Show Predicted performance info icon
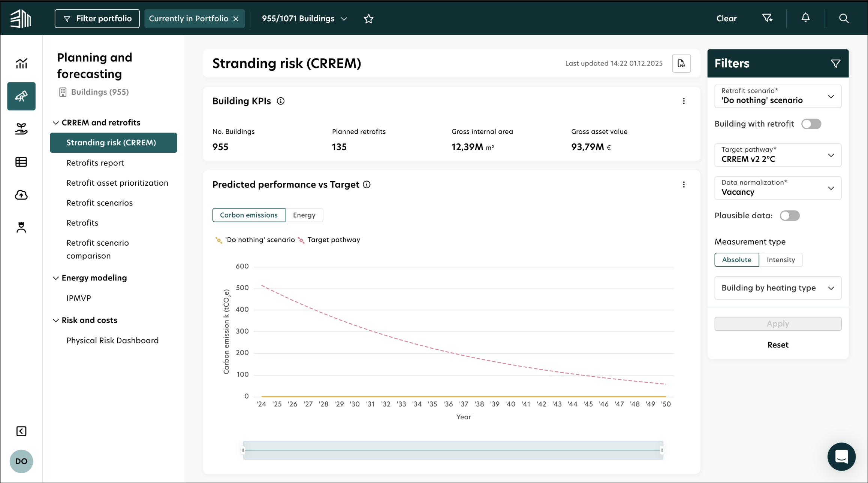This screenshot has width=868, height=483. pyautogui.click(x=367, y=185)
